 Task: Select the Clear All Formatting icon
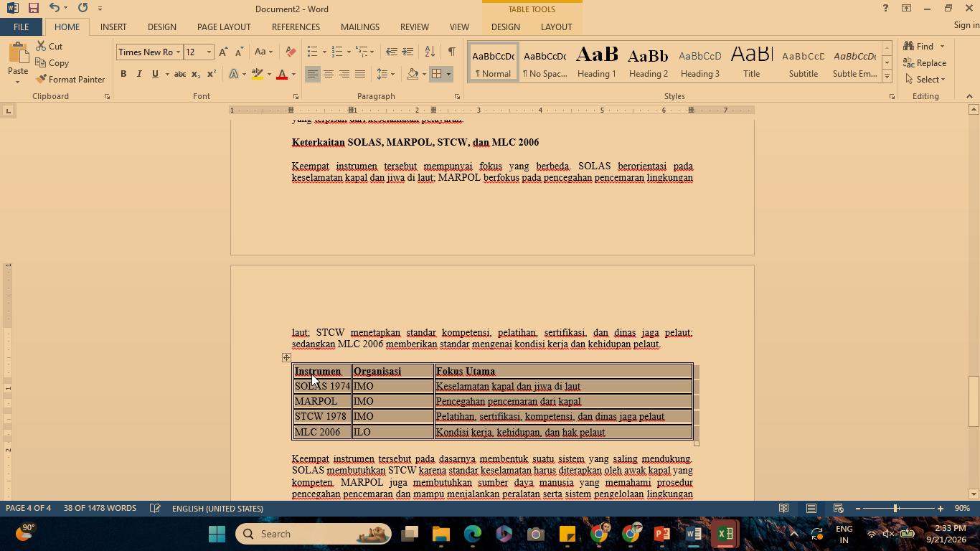point(291,52)
